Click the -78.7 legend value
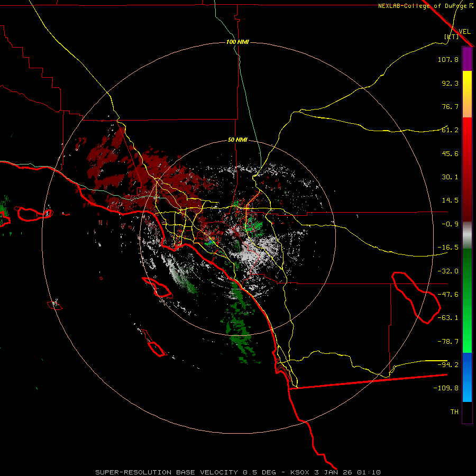Image resolution: width=476 pixels, height=476 pixels. [448, 342]
